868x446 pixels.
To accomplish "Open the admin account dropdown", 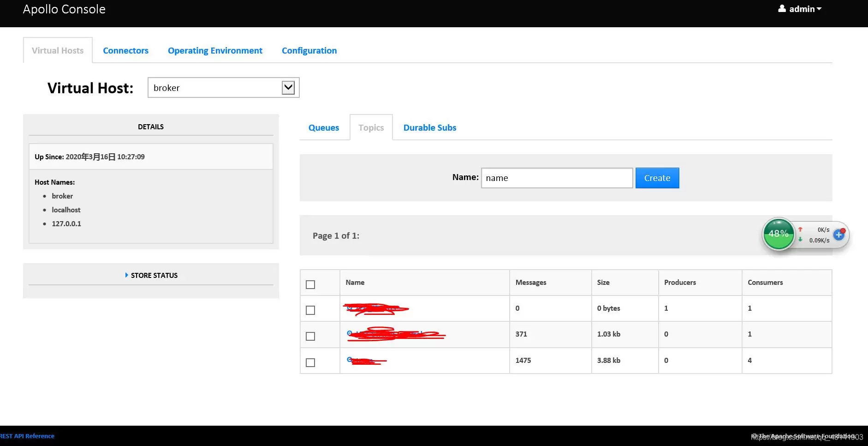I will (x=800, y=9).
